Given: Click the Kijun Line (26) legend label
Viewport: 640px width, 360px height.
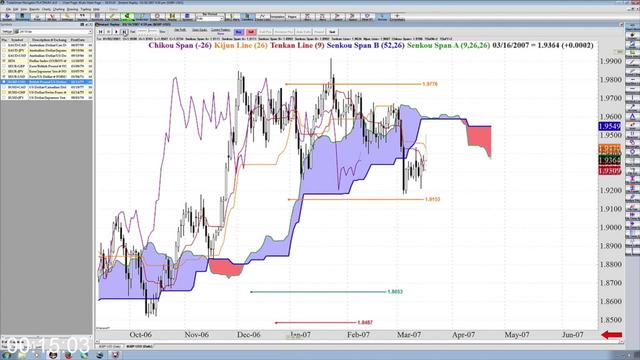Looking at the screenshot, I should point(241,45).
